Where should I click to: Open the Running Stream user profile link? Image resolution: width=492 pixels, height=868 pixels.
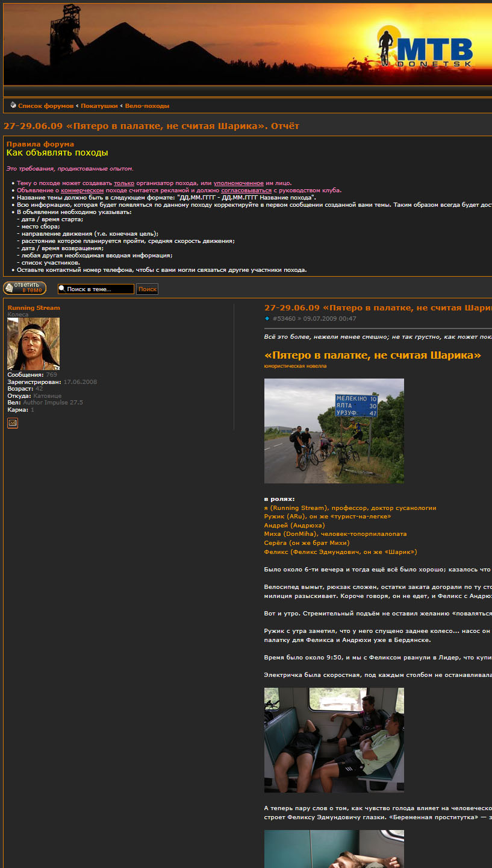tap(34, 307)
